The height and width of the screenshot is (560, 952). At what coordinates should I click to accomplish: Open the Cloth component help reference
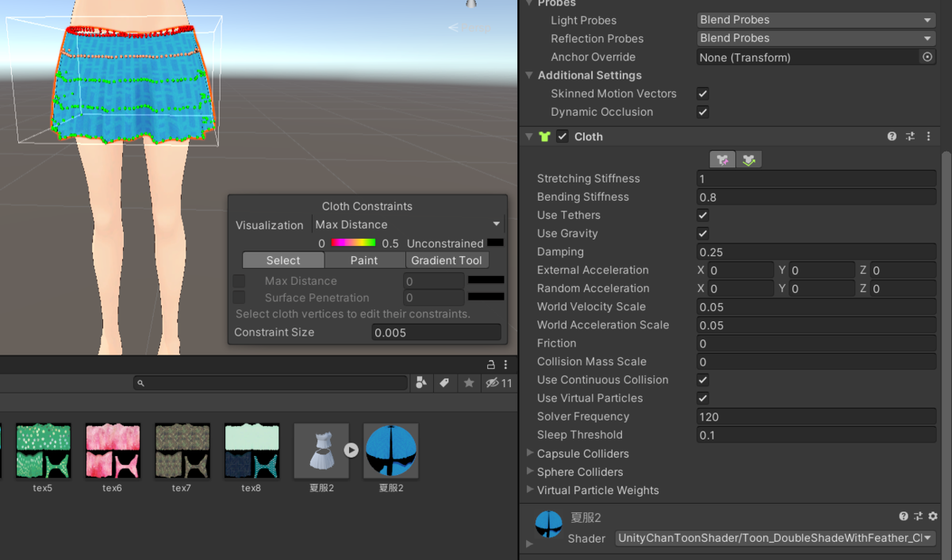click(x=892, y=136)
